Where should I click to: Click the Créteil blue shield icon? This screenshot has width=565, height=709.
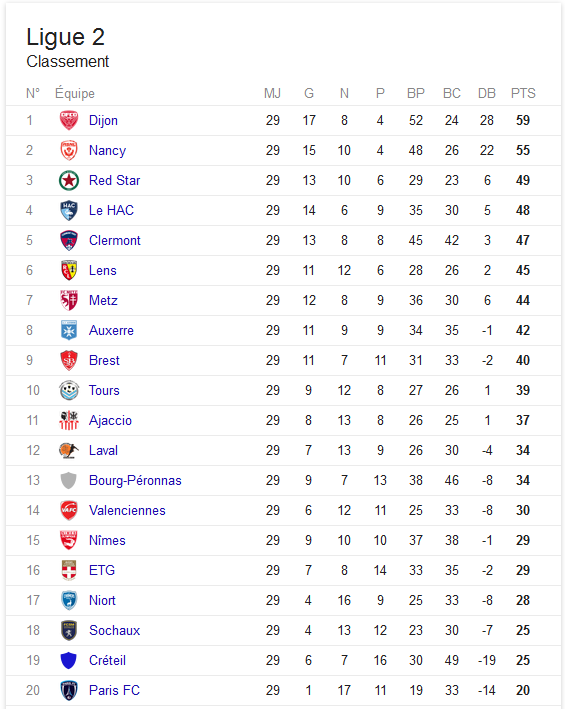(x=69, y=661)
